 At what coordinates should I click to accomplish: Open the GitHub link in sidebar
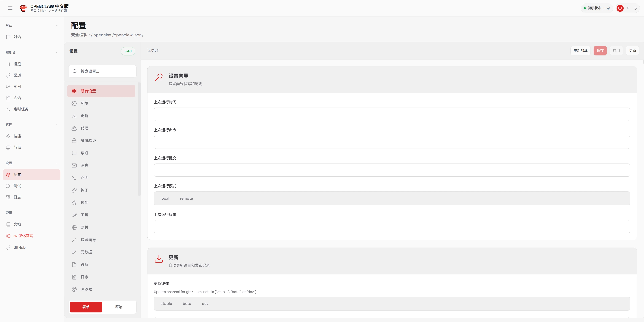coord(19,247)
